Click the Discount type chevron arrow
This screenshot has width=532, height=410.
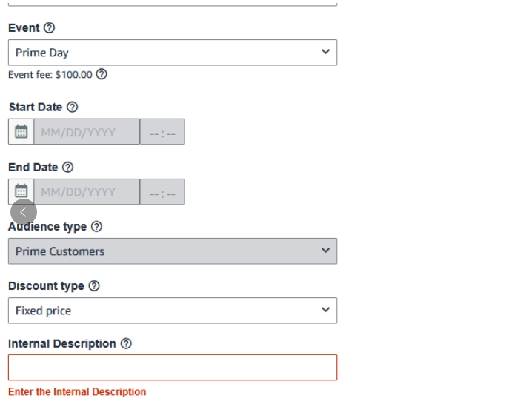tap(325, 310)
